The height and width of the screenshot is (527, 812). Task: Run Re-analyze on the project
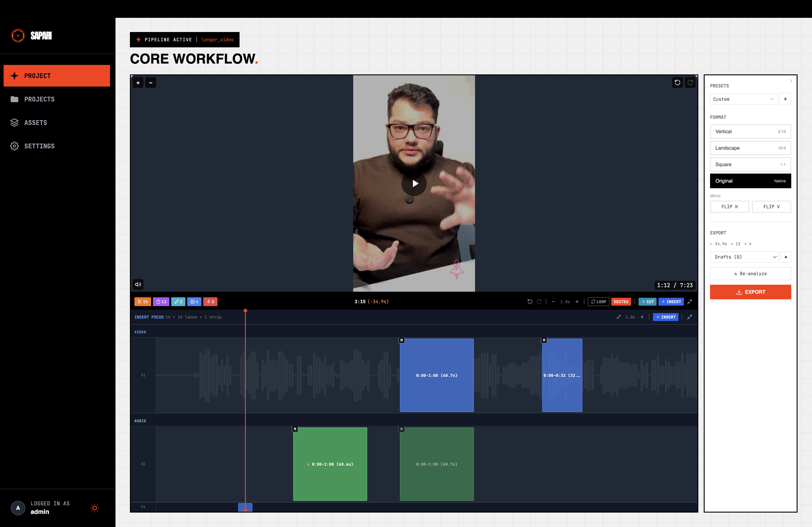[751, 273]
